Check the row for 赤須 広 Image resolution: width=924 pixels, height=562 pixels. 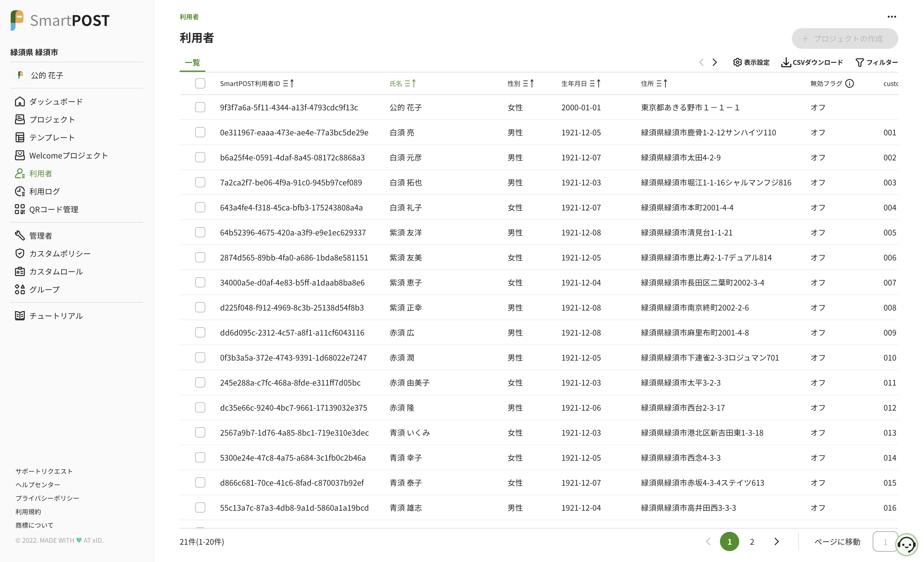200,333
